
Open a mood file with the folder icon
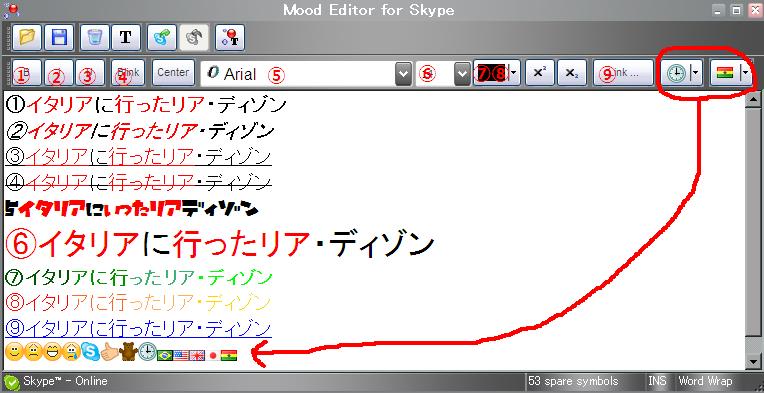[x=27, y=37]
